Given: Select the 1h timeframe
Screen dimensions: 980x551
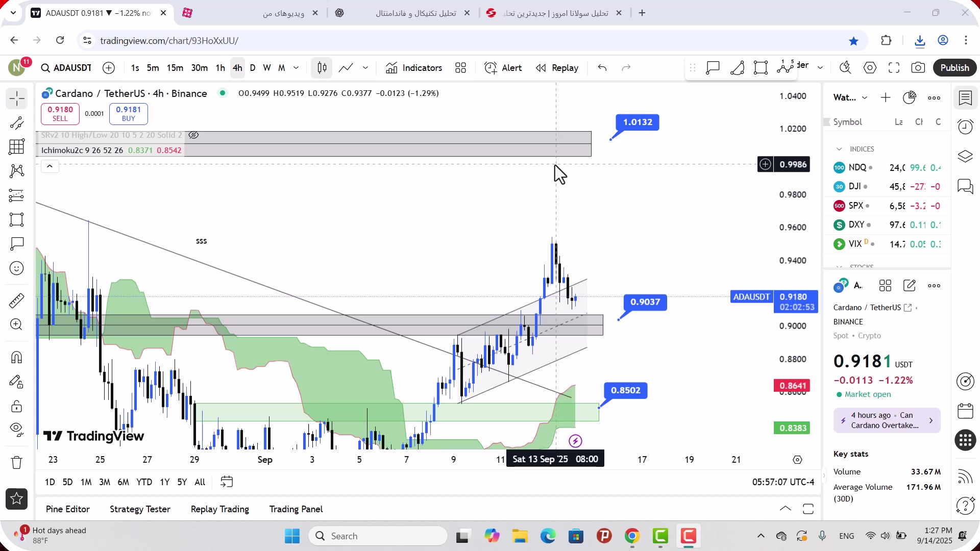Looking at the screenshot, I should [220, 68].
